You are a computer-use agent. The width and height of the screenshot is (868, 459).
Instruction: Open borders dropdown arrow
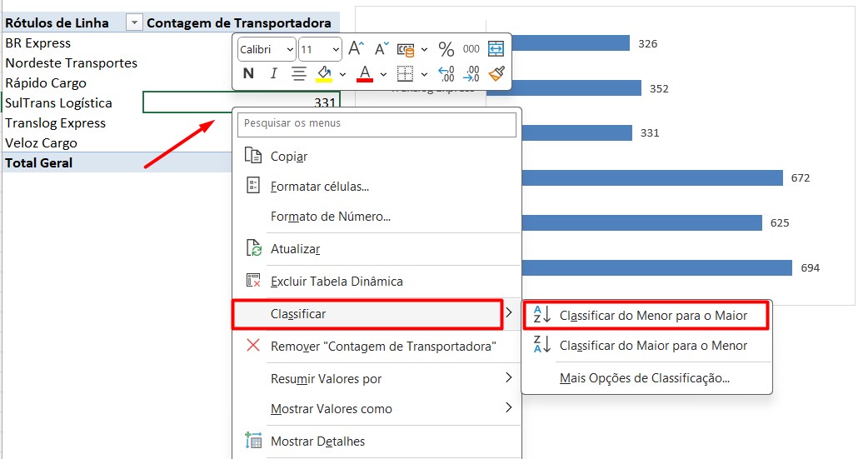(x=424, y=73)
